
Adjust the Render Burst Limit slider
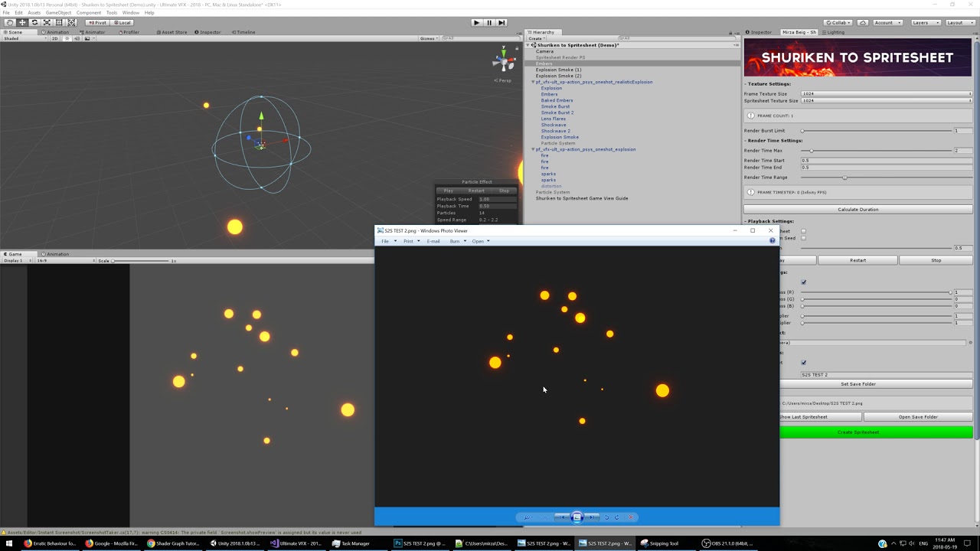tap(876, 131)
